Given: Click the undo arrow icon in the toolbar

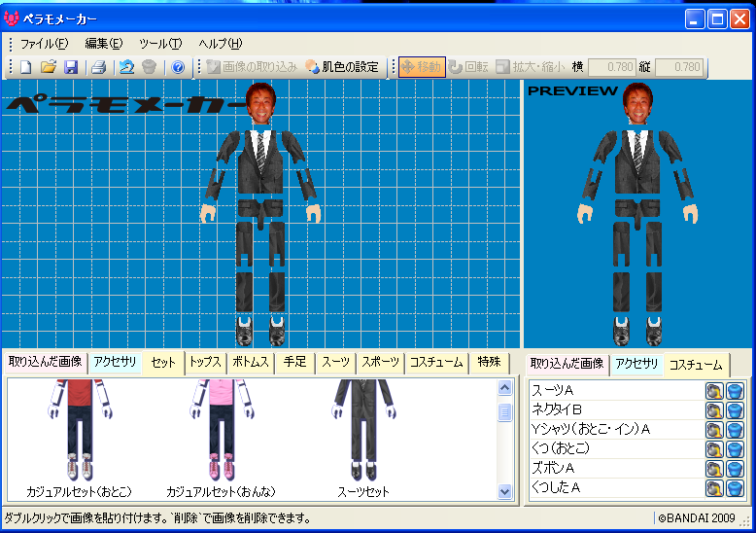Looking at the screenshot, I should (x=126, y=66).
